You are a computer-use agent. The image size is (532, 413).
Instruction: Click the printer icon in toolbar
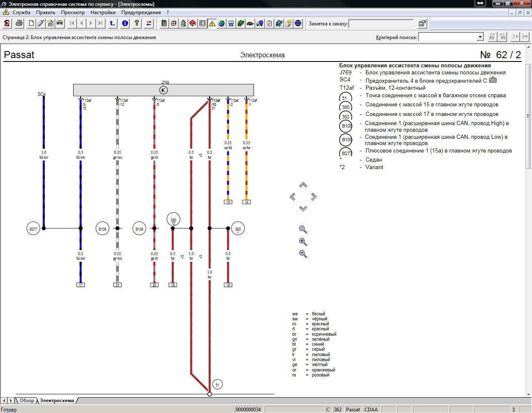(19, 24)
